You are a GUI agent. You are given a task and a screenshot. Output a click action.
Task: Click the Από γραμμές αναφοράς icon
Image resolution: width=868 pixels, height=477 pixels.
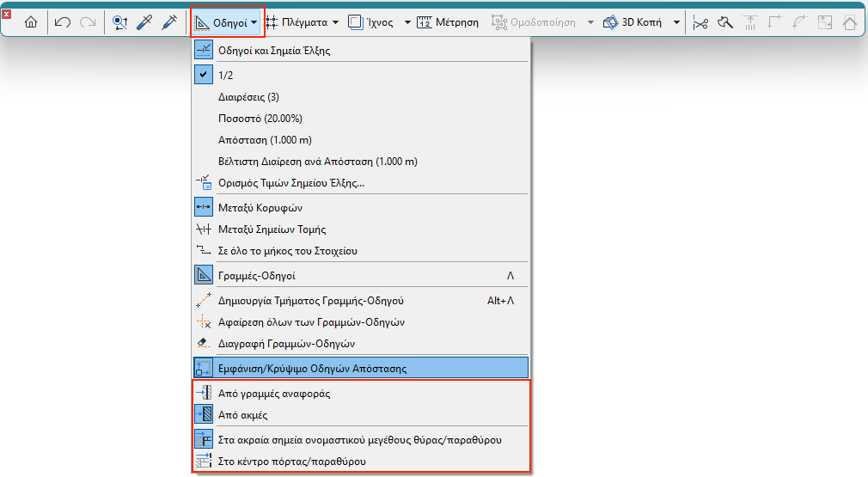[x=203, y=393]
